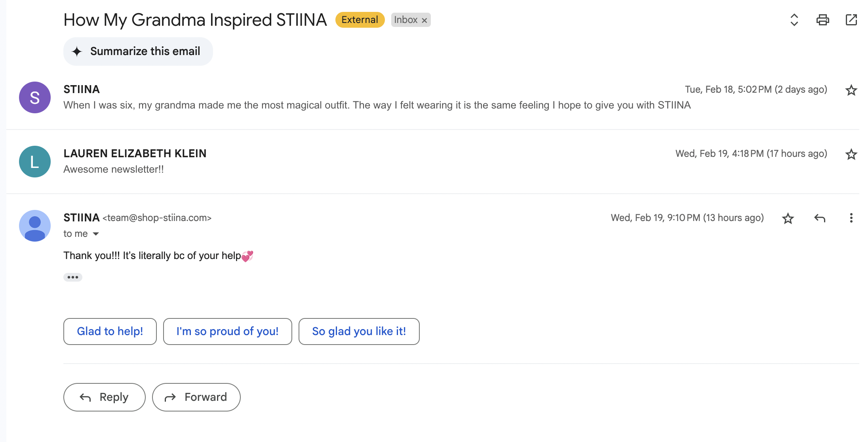This screenshot has width=868, height=442.
Task: Star the latest STIINA reply
Action: [788, 218]
